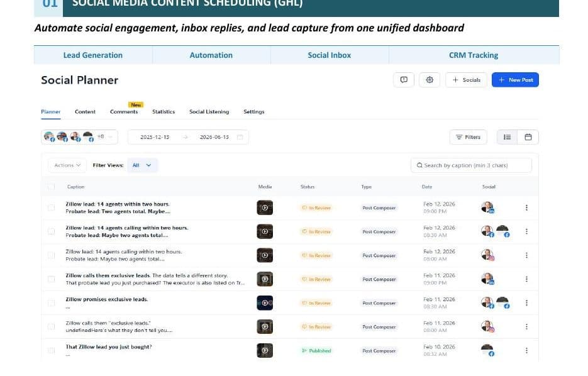Play media for 08:30 AM Feb 12 post
The height and width of the screenshot is (376, 588).
265,231
